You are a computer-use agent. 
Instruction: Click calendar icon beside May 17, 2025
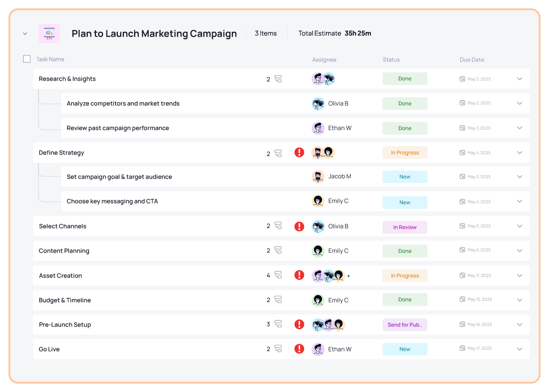pyautogui.click(x=463, y=348)
